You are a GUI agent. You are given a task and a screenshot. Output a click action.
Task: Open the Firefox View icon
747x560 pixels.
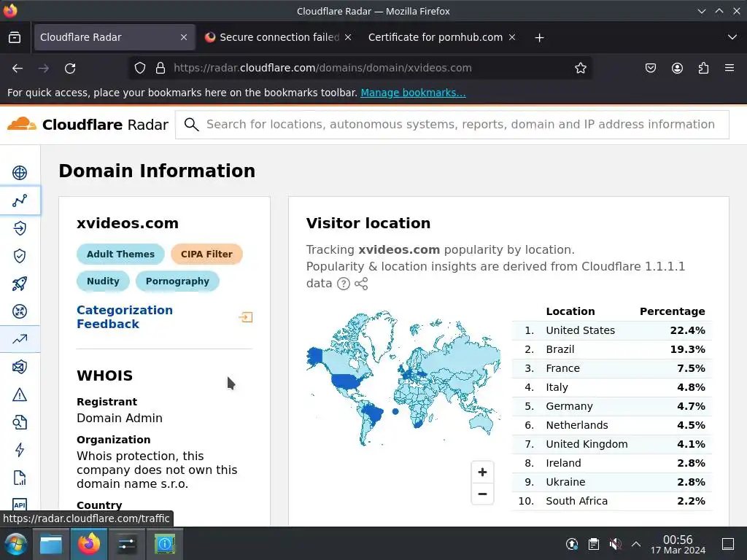click(15, 37)
